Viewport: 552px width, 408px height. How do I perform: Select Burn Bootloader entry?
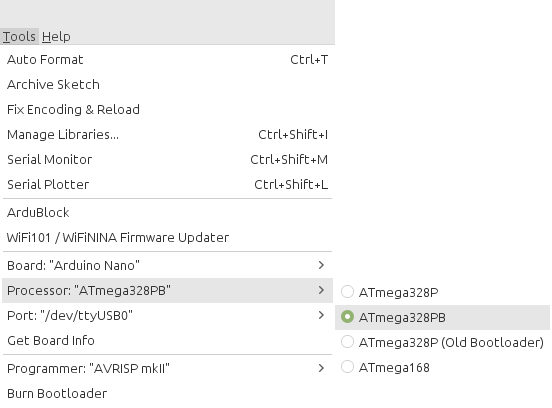pos(167,394)
